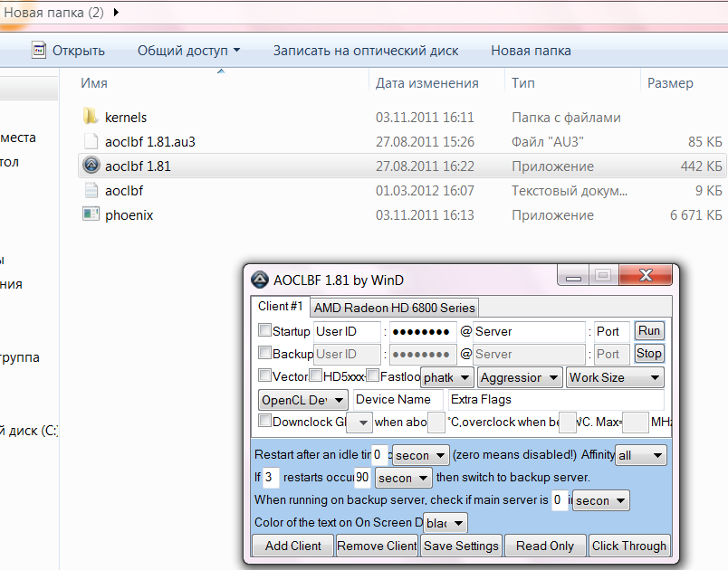The width and height of the screenshot is (728, 570).
Task: Click the AOCLBF window title icon
Action: (x=260, y=280)
